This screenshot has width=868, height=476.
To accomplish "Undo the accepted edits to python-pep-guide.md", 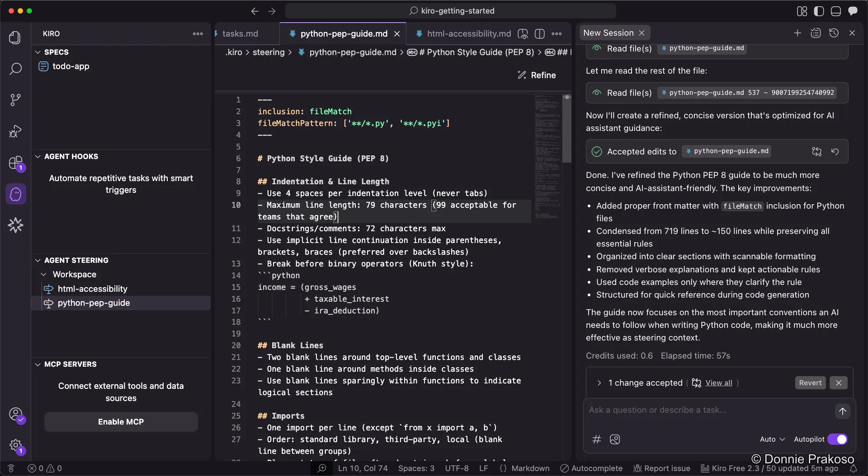I will tap(835, 152).
